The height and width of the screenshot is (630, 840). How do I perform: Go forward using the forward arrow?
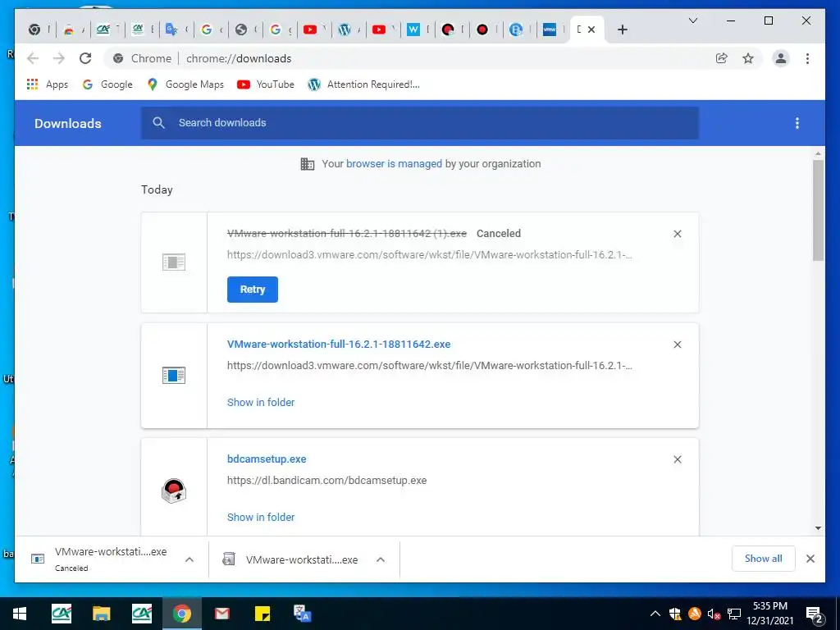click(x=59, y=58)
